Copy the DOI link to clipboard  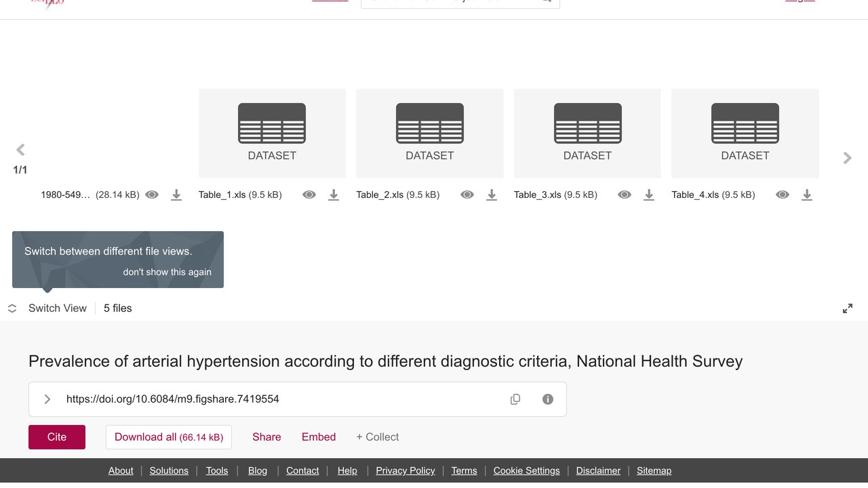pos(515,399)
